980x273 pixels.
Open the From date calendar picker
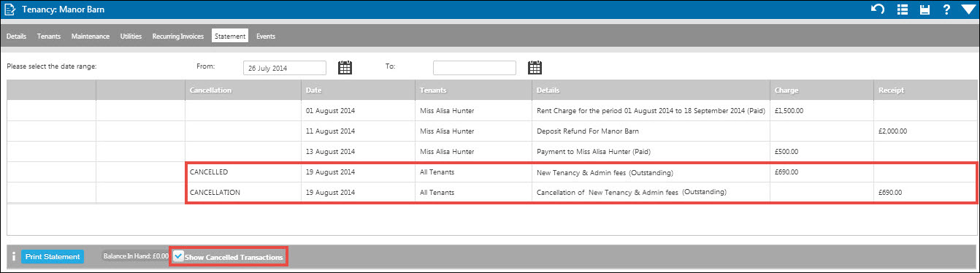[345, 67]
